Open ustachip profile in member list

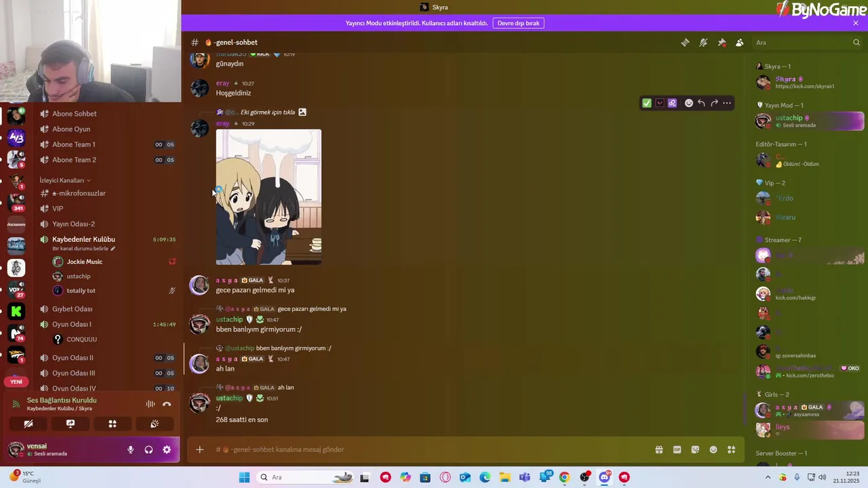[809, 121]
